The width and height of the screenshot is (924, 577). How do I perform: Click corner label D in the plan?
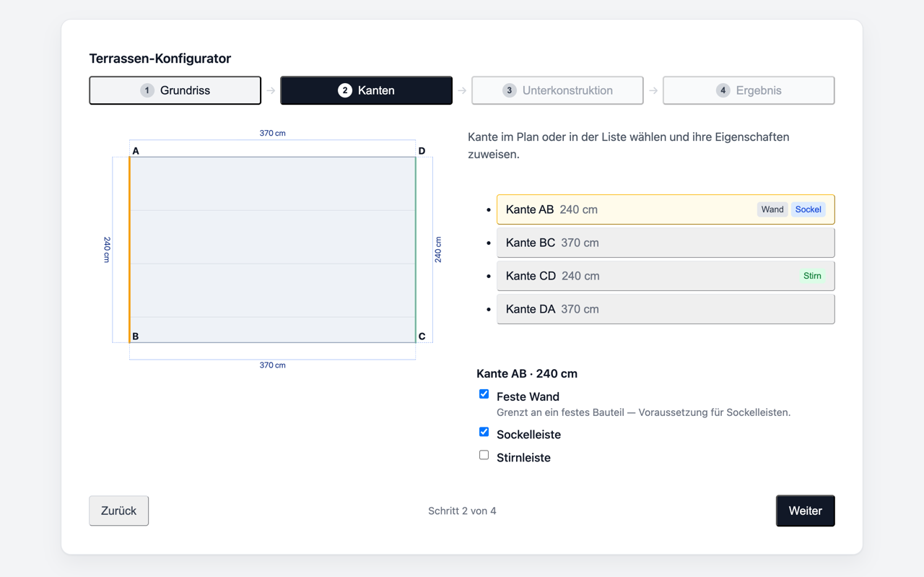click(422, 151)
